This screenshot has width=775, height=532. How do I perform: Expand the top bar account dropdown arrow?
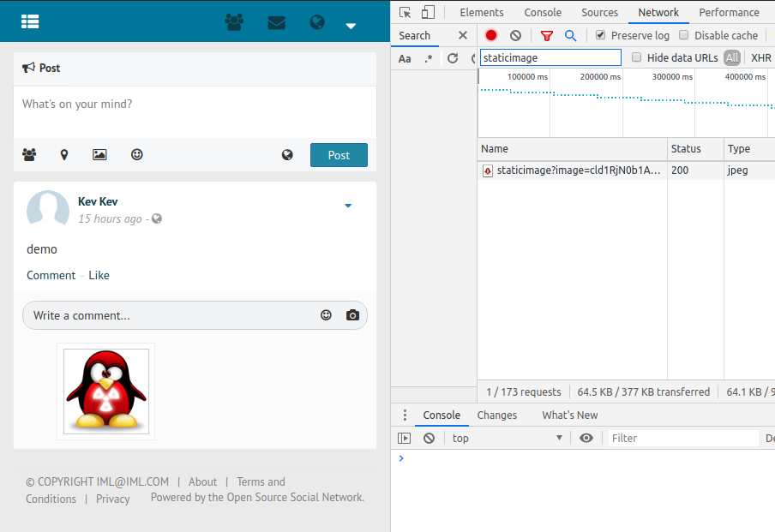pos(351,27)
